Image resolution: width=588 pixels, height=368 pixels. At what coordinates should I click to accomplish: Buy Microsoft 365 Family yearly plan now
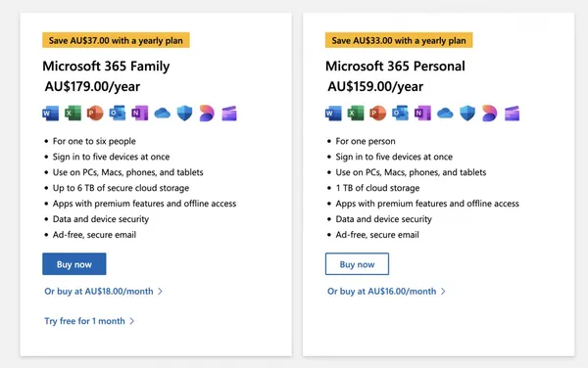74,264
